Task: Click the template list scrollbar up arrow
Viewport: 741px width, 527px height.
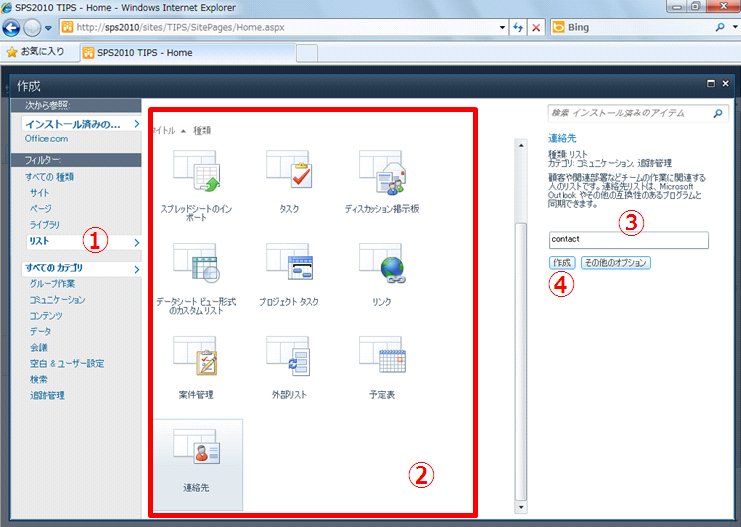Action: (521, 145)
